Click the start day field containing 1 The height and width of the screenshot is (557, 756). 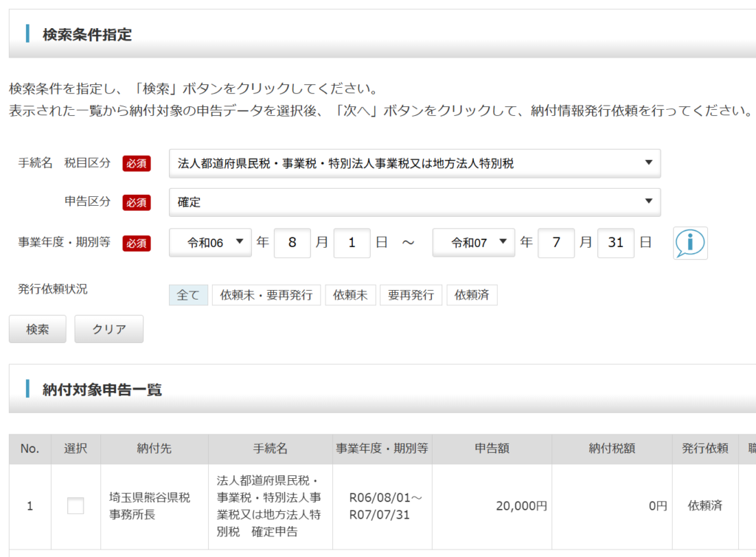351,243
